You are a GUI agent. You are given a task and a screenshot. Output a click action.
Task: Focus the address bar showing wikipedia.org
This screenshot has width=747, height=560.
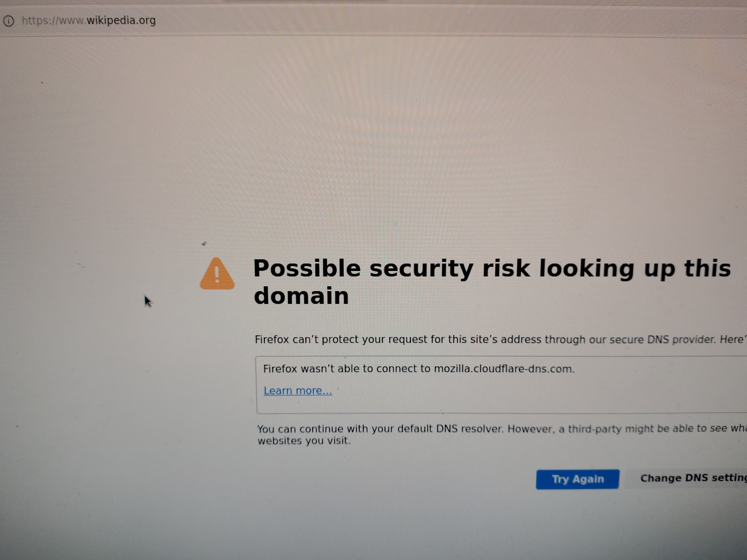(373, 21)
